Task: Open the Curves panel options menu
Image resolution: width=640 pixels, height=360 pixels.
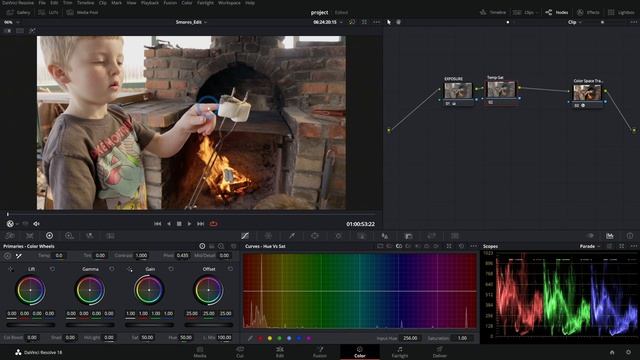Action: pos(473,246)
